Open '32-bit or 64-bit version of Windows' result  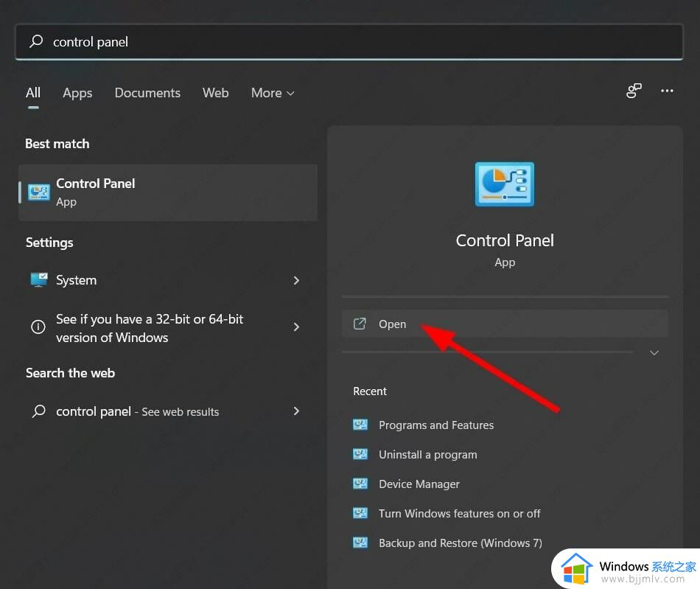168,328
